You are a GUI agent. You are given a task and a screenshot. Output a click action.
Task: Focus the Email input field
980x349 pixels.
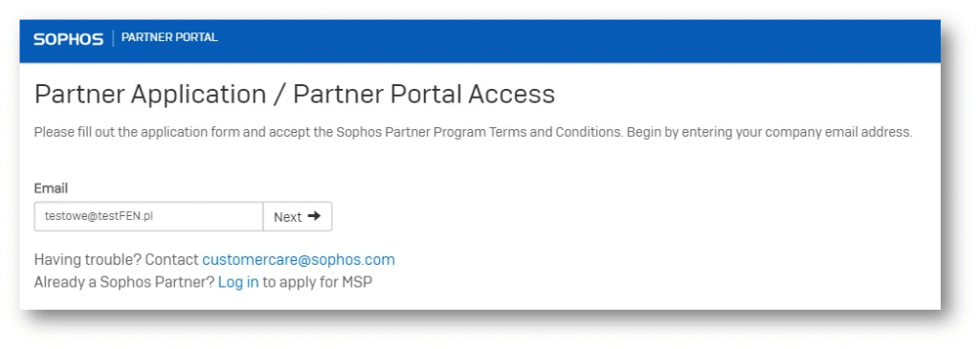click(148, 217)
